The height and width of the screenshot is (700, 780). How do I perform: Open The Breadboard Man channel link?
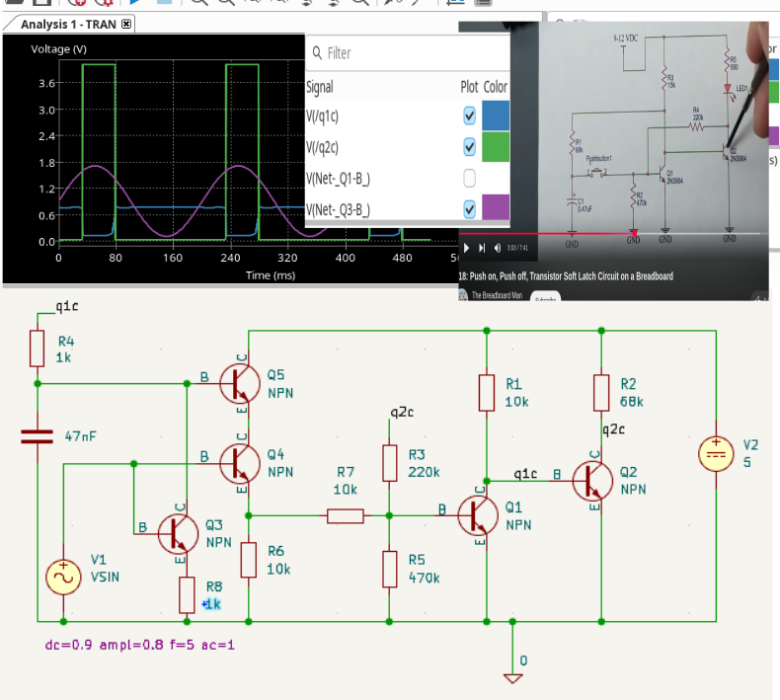tap(497, 295)
